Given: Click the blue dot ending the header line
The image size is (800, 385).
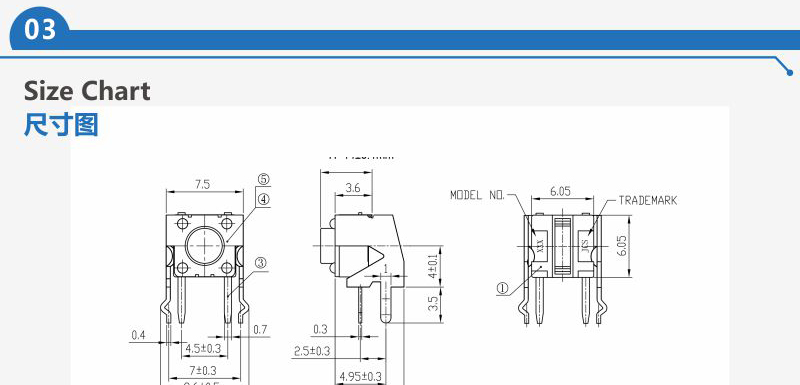Looking at the screenshot, I should (x=790, y=73).
